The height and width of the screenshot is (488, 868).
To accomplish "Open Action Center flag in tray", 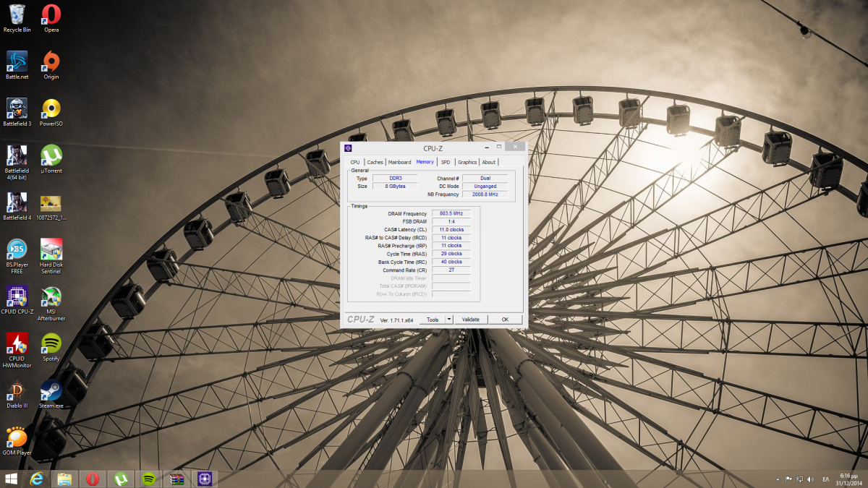I will 788,479.
